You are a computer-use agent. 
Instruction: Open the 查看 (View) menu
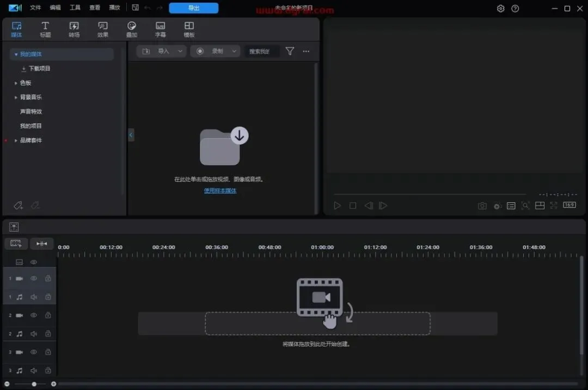[x=95, y=8]
